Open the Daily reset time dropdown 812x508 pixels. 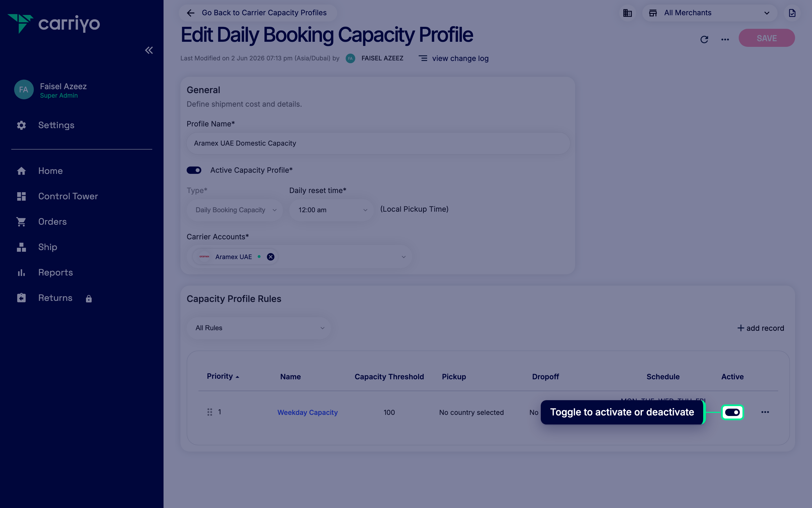point(331,210)
